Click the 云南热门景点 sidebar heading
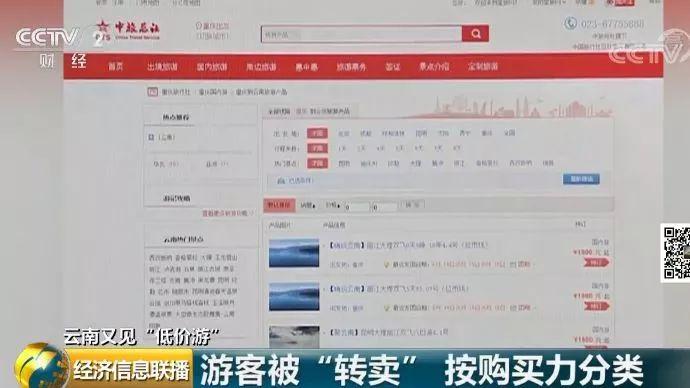The image size is (690, 388). pos(184,239)
